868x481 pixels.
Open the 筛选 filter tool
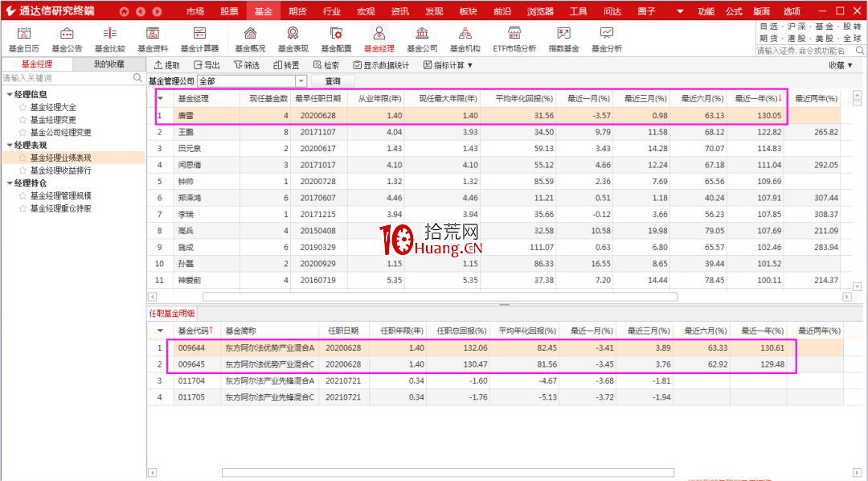point(247,65)
